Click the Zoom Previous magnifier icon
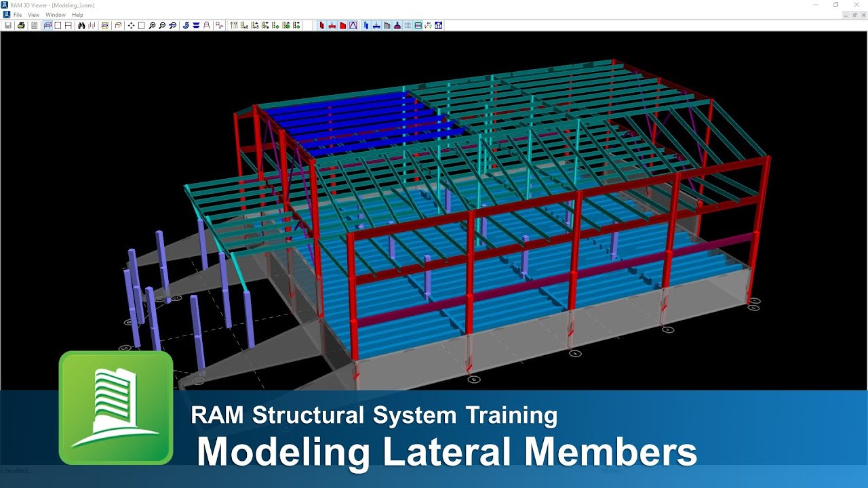Viewport: 868px width, 488px height. click(x=172, y=26)
